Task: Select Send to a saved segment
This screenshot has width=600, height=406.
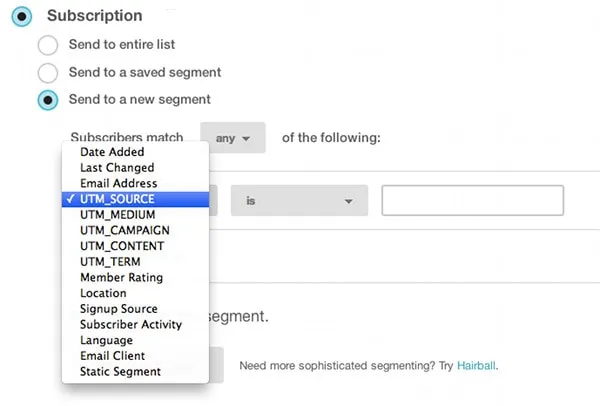Action: click(x=47, y=73)
